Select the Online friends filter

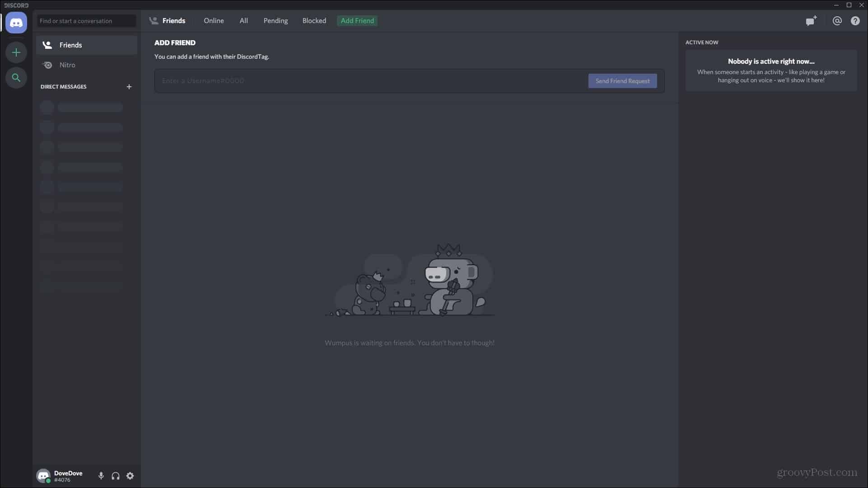coord(214,21)
